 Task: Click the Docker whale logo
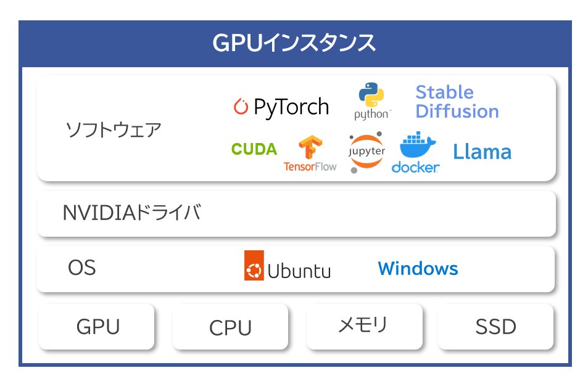click(x=417, y=145)
